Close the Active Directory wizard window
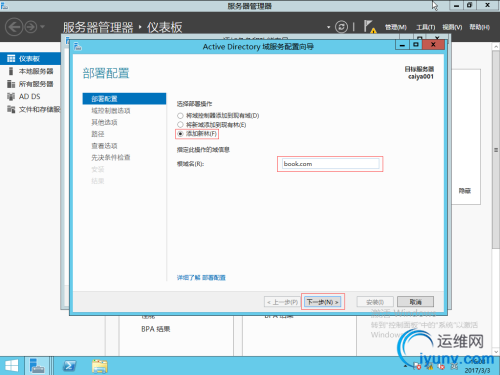Image resolution: width=500 pixels, height=375 pixels. [x=433, y=45]
